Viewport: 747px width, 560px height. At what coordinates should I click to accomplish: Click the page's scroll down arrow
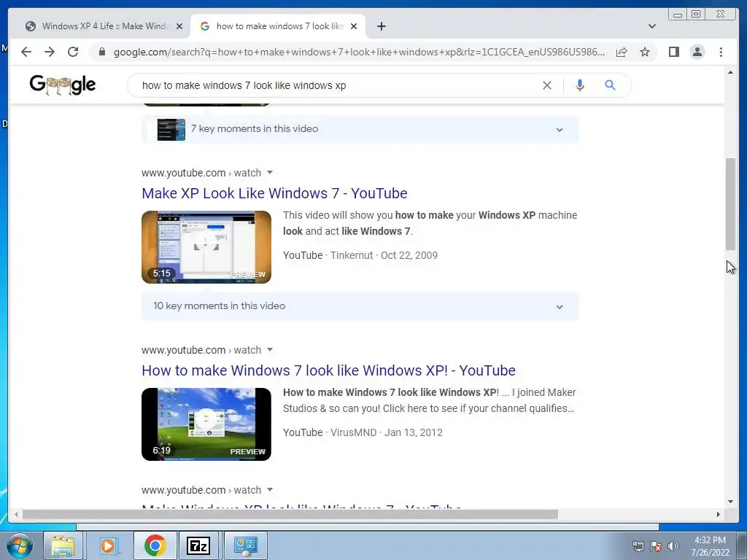pyautogui.click(x=730, y=502)
